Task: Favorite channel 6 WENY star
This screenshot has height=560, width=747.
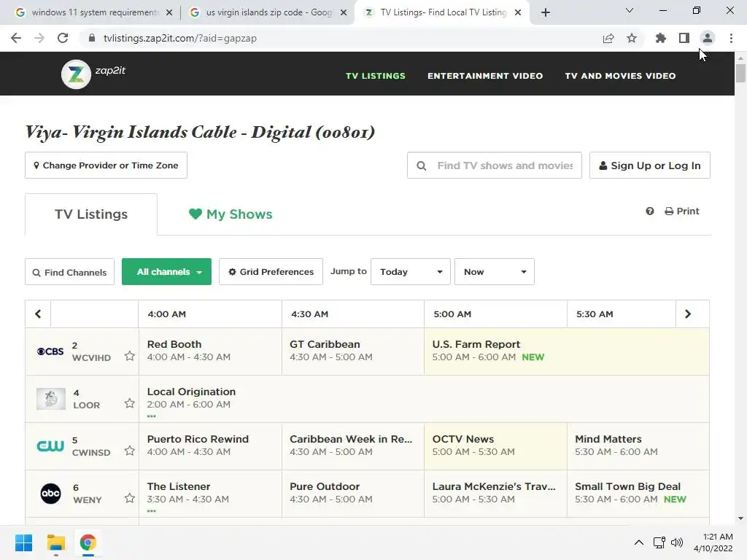Action: tap(130, 498)
